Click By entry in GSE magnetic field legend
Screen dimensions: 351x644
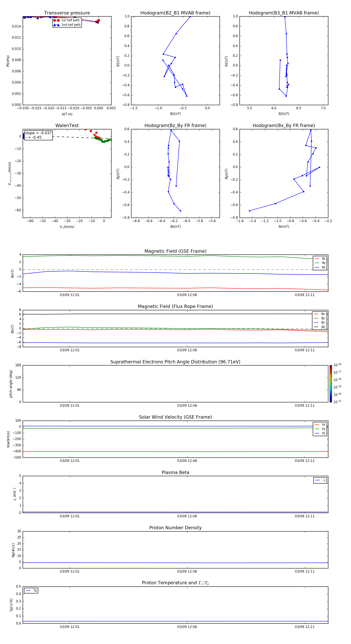(x=320, y=263)
